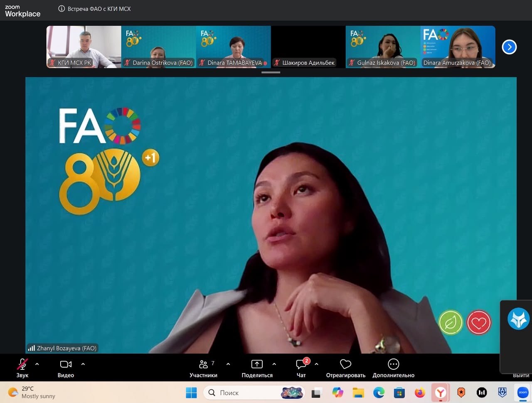The image size is (532, 403).
Task: Click the red heart reaction icon
Action: pyautogui.click(x=479, y=322)
